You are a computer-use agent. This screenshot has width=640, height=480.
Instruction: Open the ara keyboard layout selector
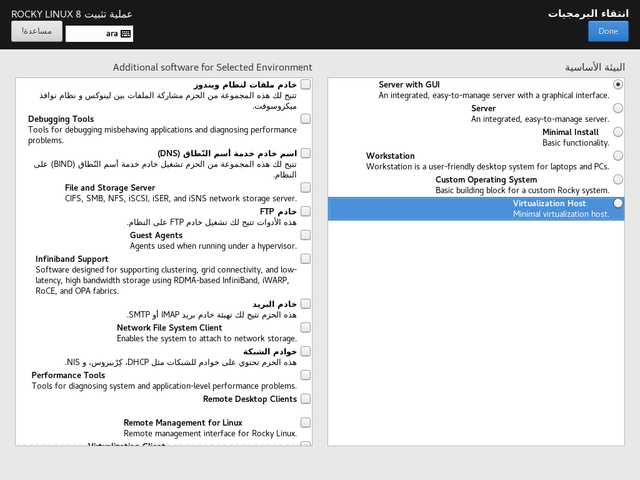[99, 34]
